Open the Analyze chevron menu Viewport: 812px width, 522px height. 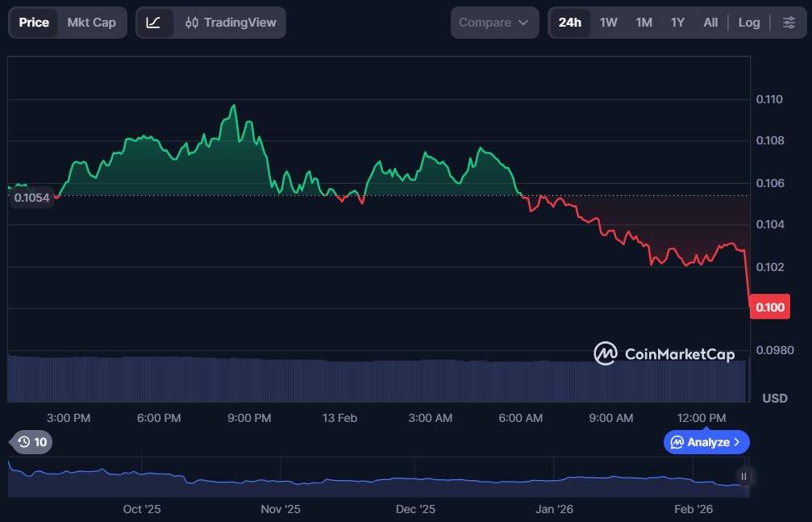coord(706,442)
